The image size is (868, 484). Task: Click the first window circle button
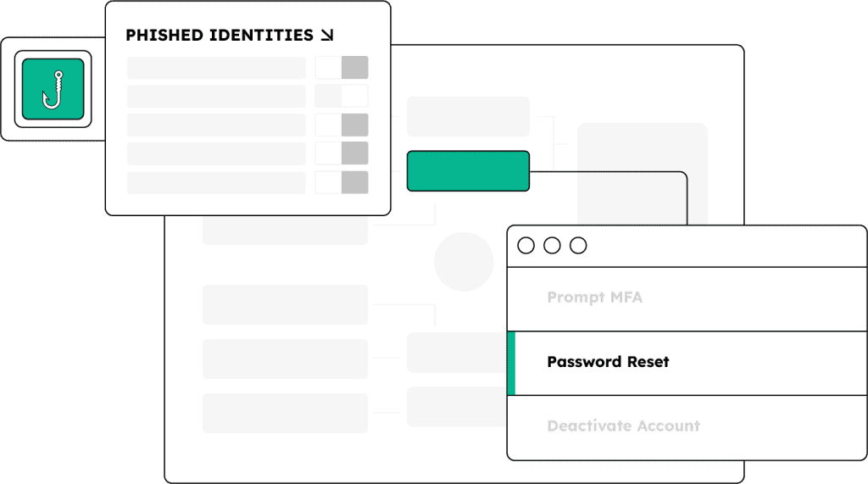point(526,246)
